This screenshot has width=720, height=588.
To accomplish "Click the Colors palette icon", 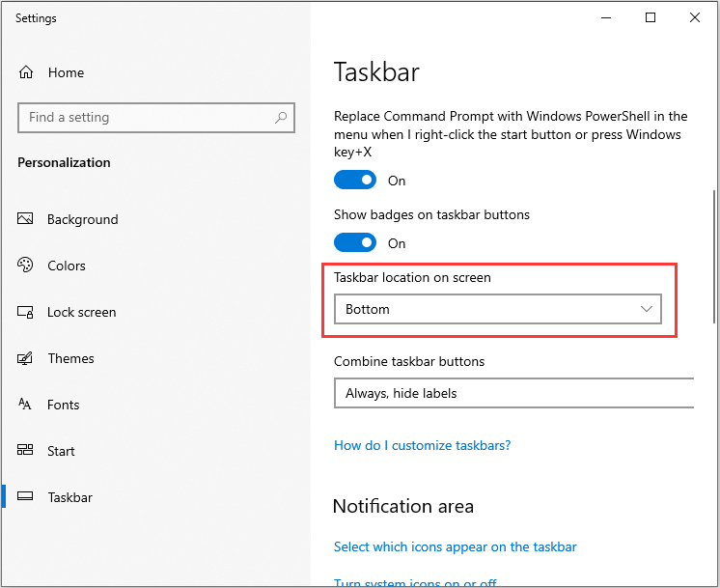I will 25,265.
